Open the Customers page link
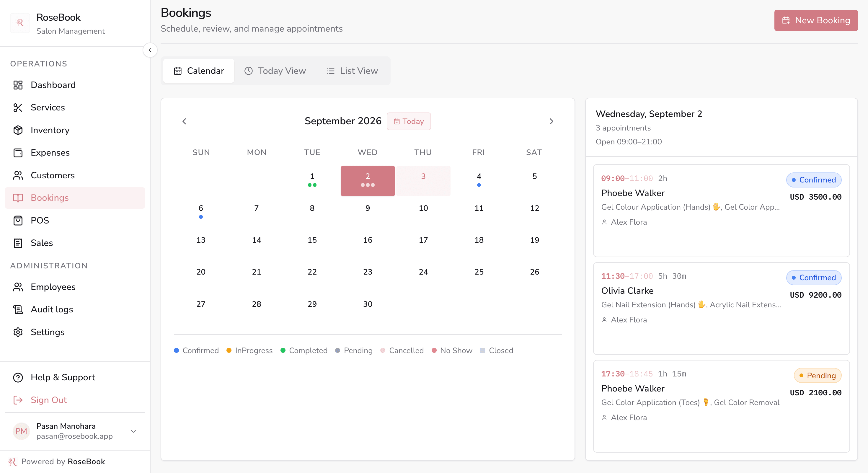The width and height of the screenshot is (868, 473). tap(75, 175)
